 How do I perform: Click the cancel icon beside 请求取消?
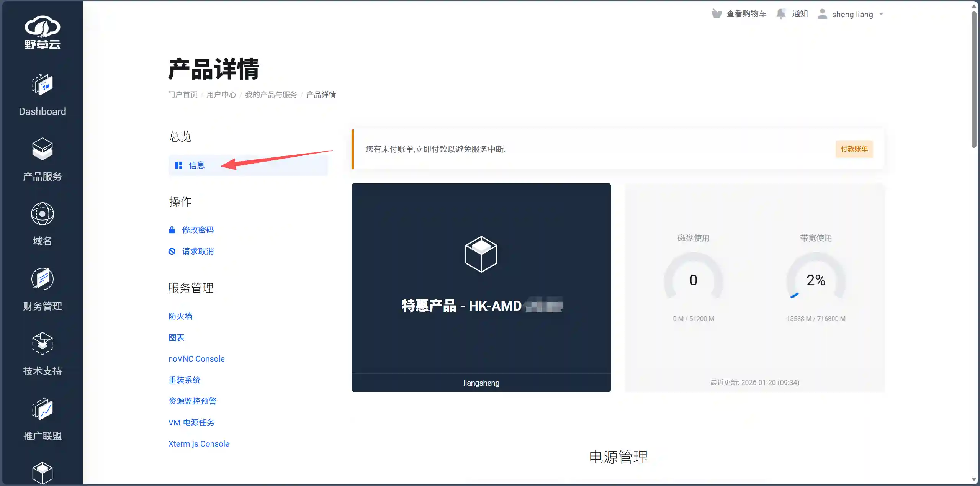pyautogui.click(x=172, y=251)
